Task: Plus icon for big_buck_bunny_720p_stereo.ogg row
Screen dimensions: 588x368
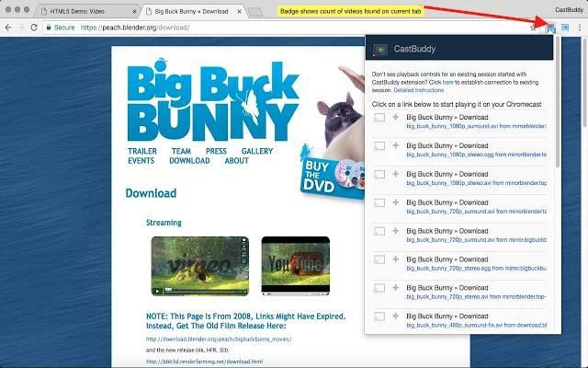Action: click(396, 259)
